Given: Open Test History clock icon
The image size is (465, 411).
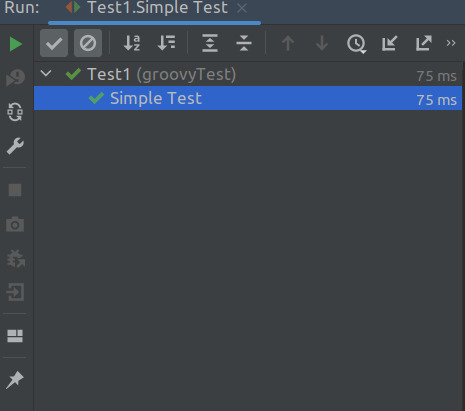Looking at the screenshot, I should [x=356, y=44].
